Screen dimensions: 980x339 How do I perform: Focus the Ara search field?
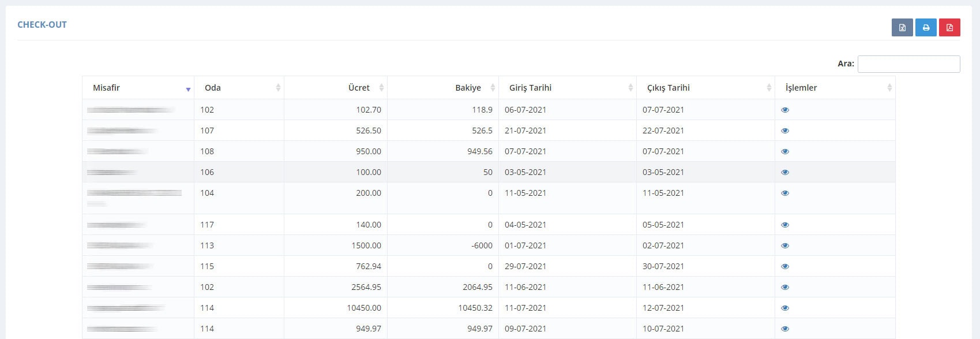(x=909, y=64)
